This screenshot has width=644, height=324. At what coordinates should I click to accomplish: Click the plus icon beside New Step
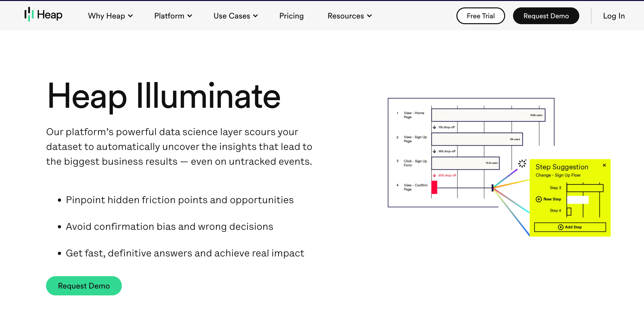(x=538, y=199)
